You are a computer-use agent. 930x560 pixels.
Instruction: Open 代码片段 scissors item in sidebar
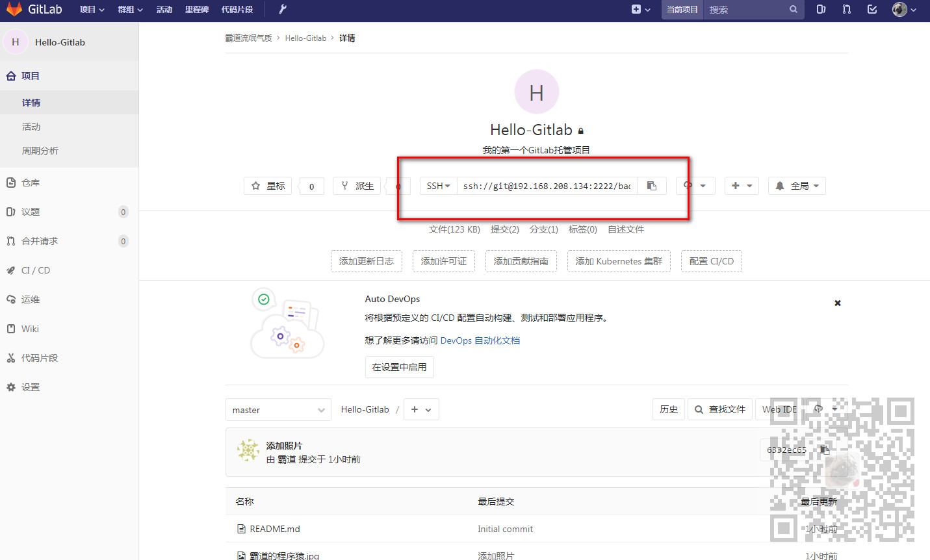(x=69, y=358)
